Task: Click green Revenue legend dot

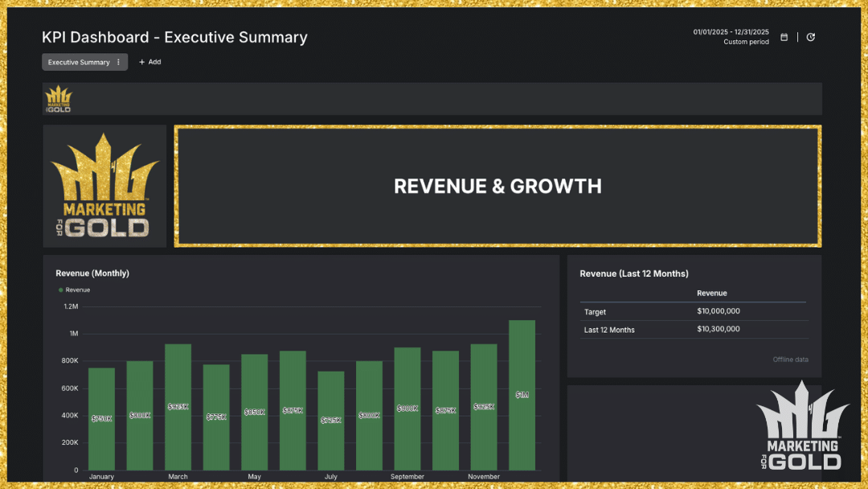Action: click(x=60, y=290)
